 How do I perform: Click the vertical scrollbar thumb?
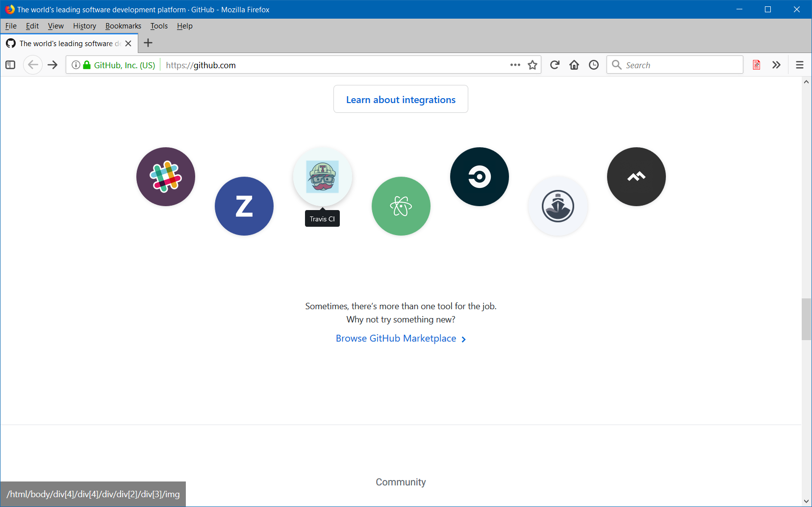click(x=806, y=319)
